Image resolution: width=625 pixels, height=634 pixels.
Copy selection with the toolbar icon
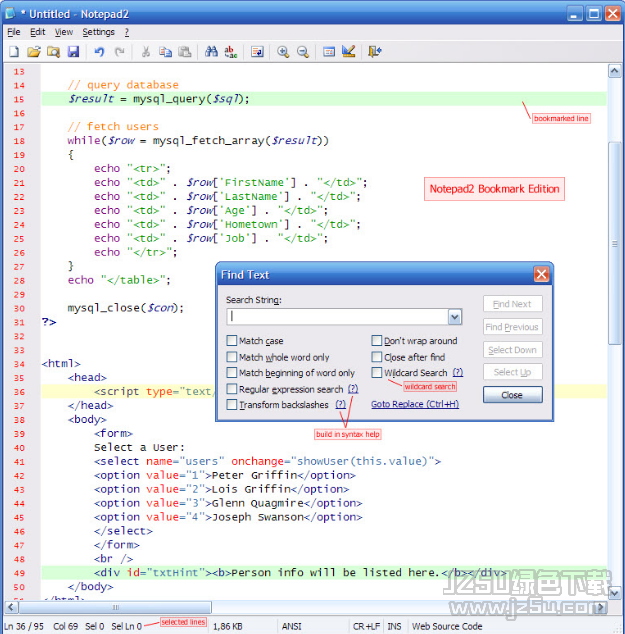(x=165, y=52)
